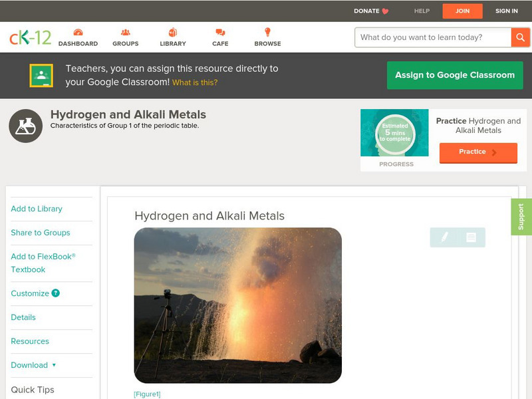Open the Help menu item
Image resolution: width=532 pixels, height=399 pixels.
click(x=422, y=11)
